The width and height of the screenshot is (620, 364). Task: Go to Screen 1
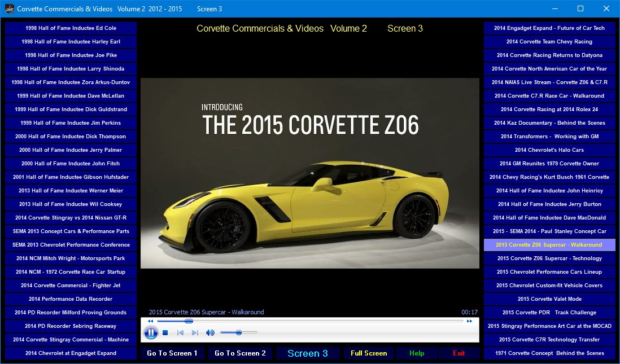[172, 353]
